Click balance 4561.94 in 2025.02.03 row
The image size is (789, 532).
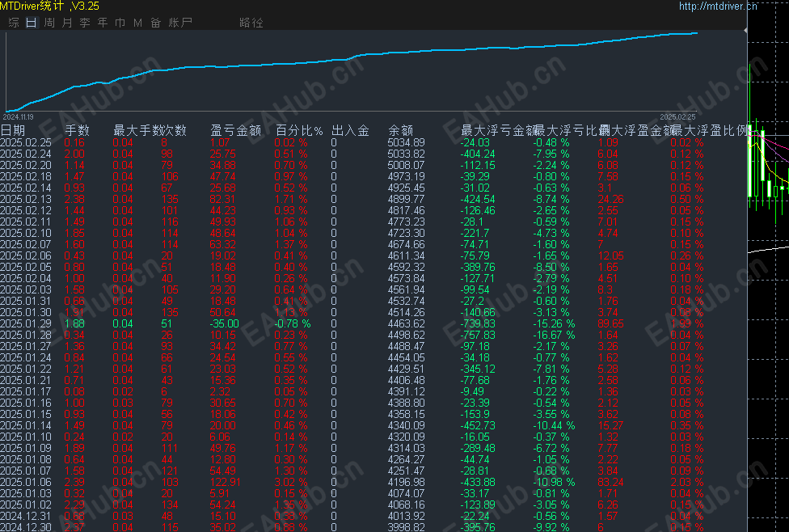406,290
